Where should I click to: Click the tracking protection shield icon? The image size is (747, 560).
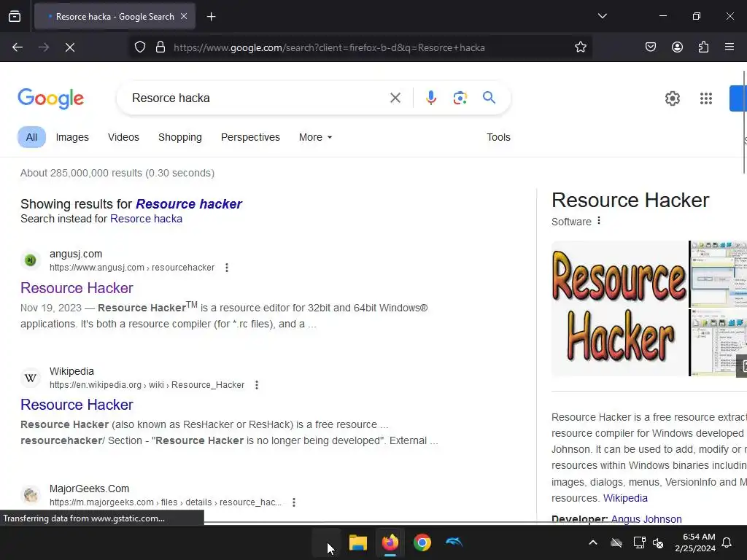(x=139, y=47)
